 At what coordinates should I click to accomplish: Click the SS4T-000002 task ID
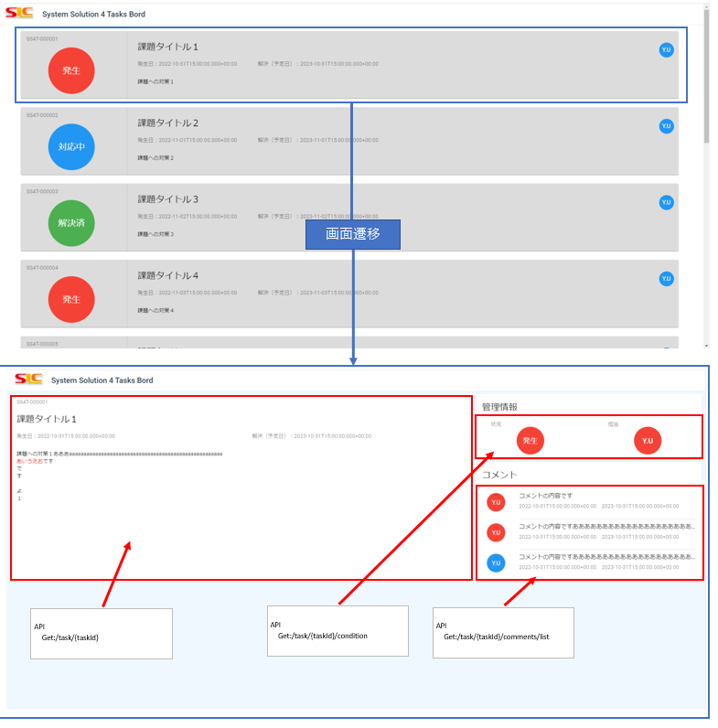(x=42, y=115)
